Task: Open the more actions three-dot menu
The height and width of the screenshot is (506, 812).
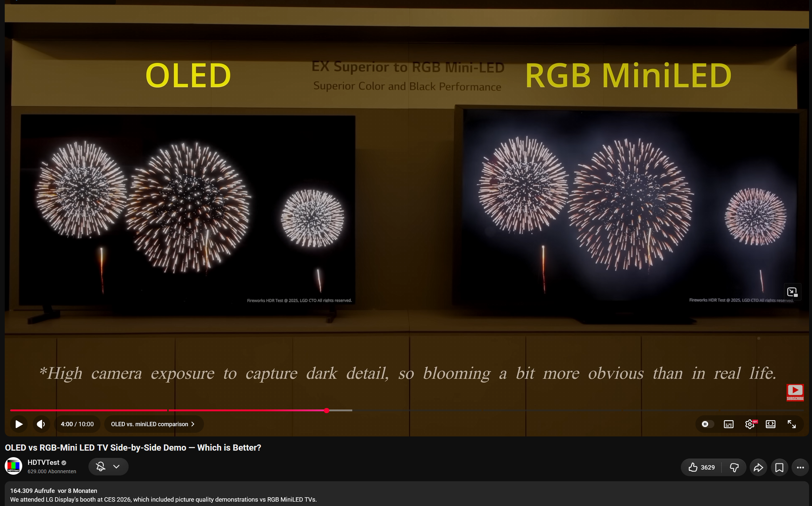Action: tap(800, 467)
